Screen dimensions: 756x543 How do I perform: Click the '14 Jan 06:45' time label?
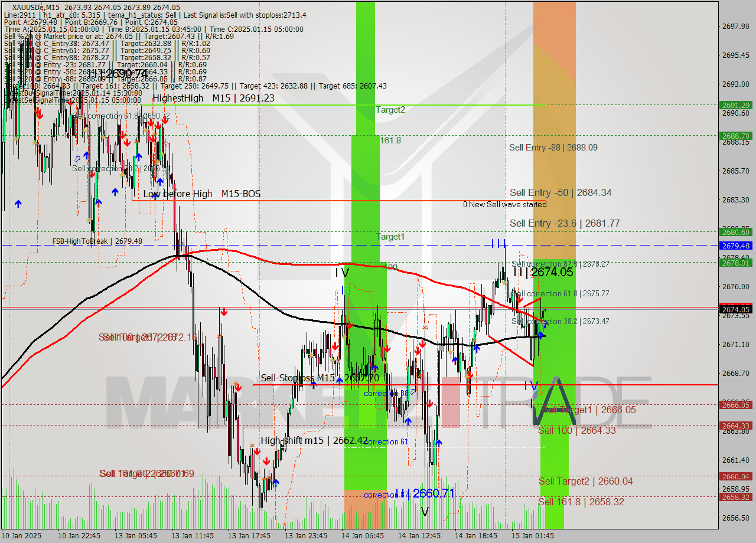[363, 535]
